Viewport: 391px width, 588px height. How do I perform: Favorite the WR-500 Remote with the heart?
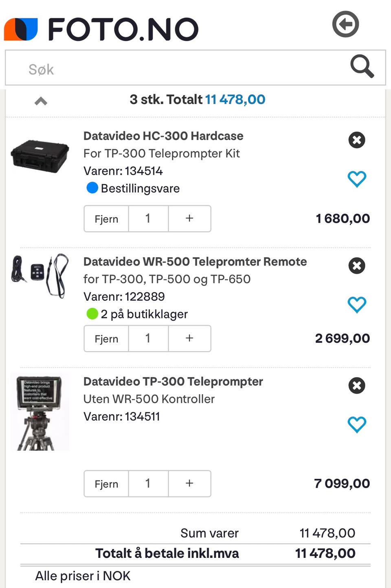pos(357,304)
